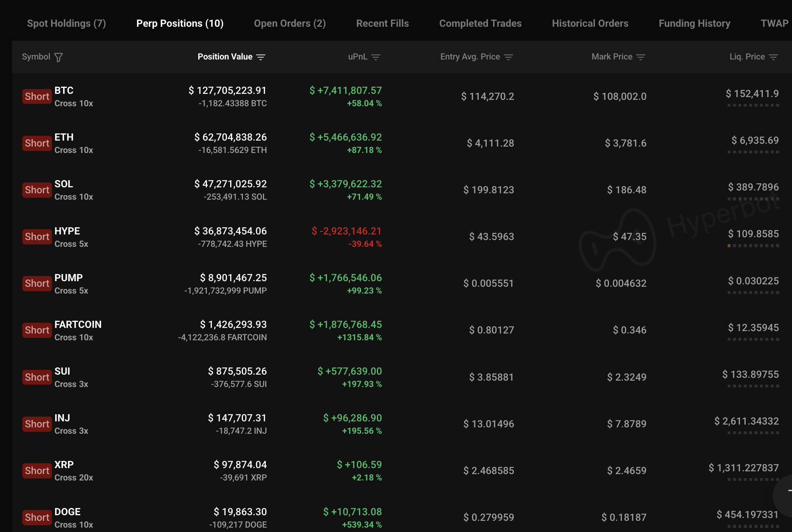Screen dimensions: 792x532
Task: Go to Historical Orders tab
Action: click(590, 24)
